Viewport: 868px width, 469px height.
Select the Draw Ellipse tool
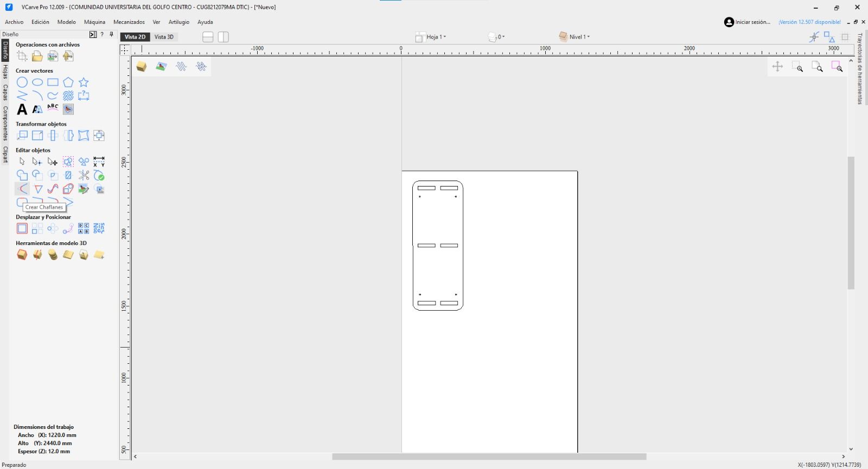pyautogui.click(x=37, y=82)
